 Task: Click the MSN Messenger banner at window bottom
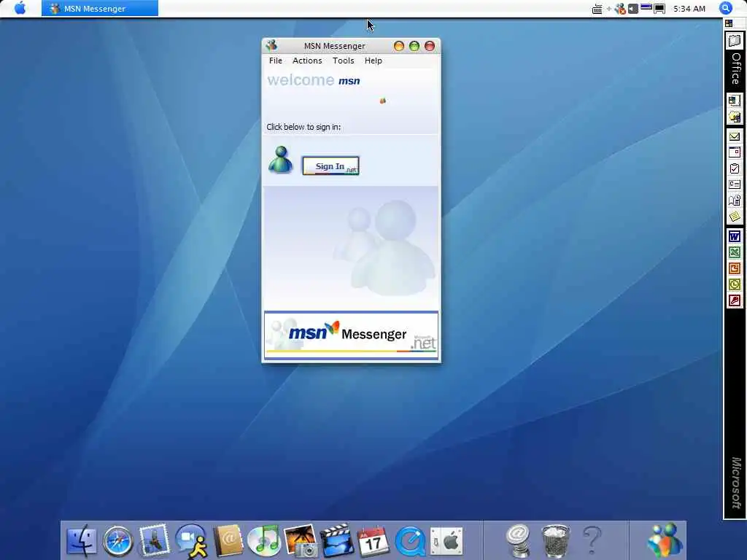coord(351,335)
